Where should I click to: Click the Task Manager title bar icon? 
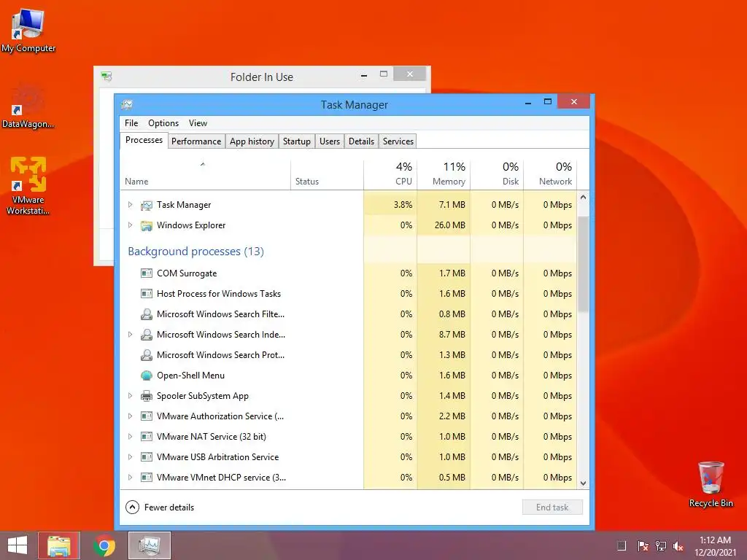tap(127, 105)
